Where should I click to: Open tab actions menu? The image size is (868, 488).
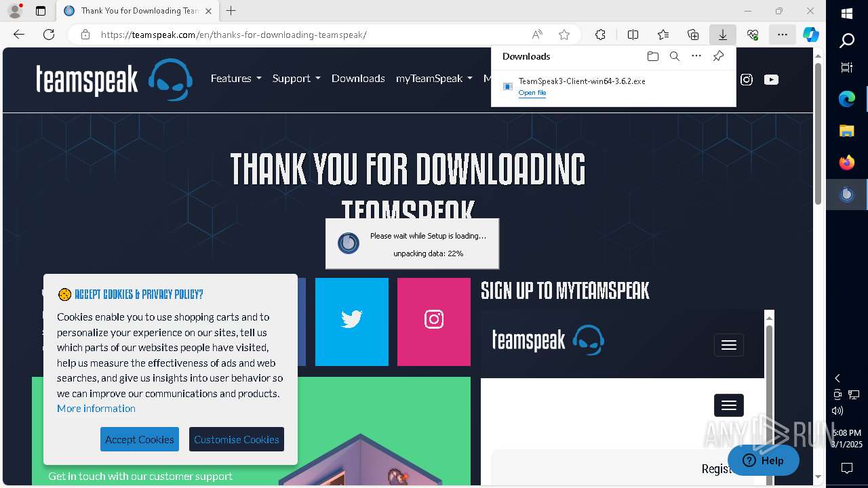pos(41,11)
